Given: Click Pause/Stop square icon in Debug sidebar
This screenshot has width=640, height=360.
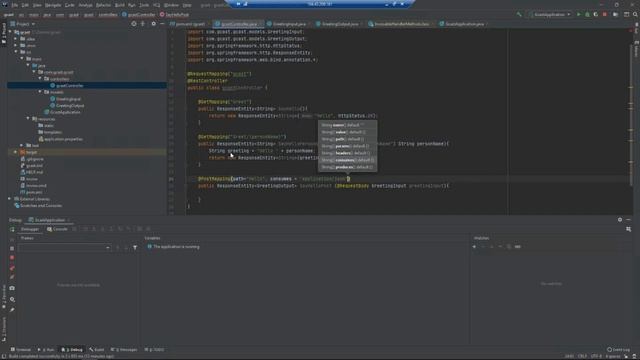Looking at the screenshot, I should click(12, 248).
